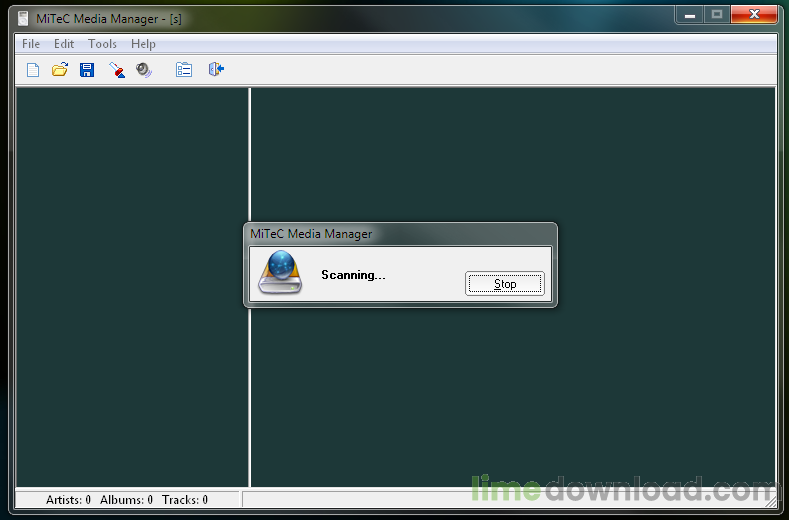
Task: Click the Tracks count in status bar
Action: click(x=185, y=500)
